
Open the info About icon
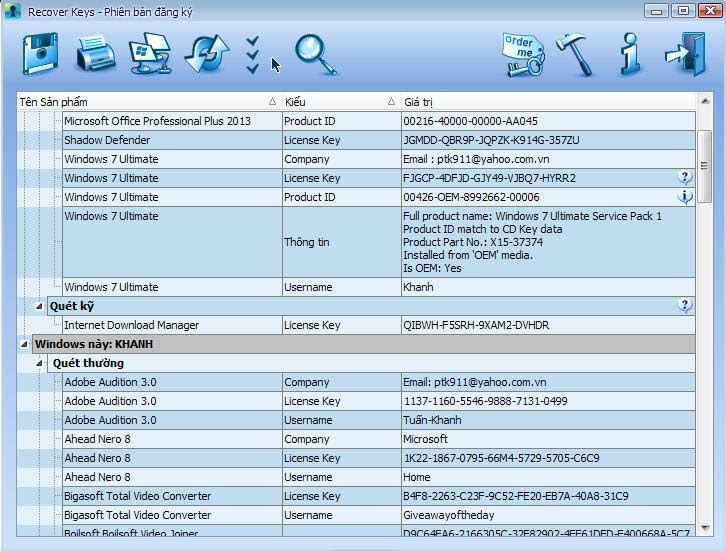[x=631, y=54]
